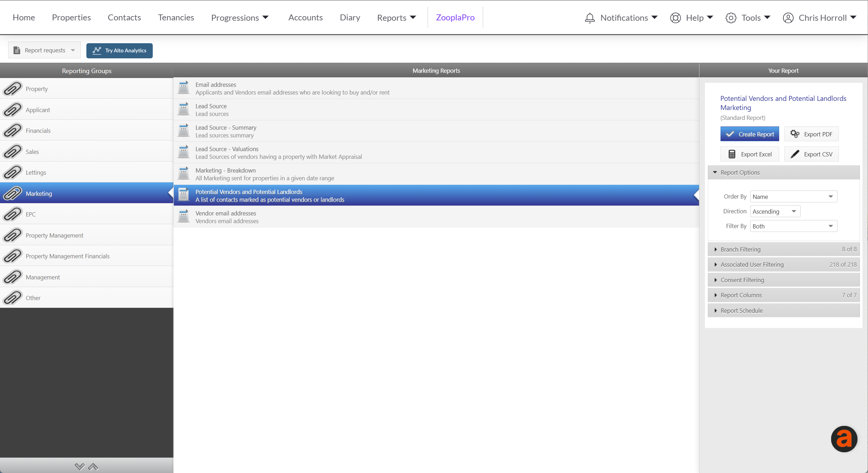Click the report icon for Lead Source - Summary
Screen dimensions: 868x473
183,131
